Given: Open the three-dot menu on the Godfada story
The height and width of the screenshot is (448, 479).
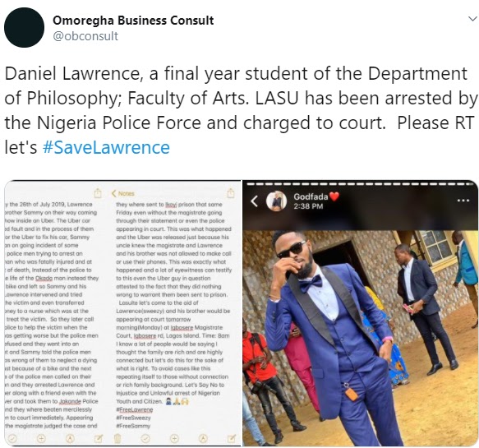Looking at the screenshot, I should 463,201.
